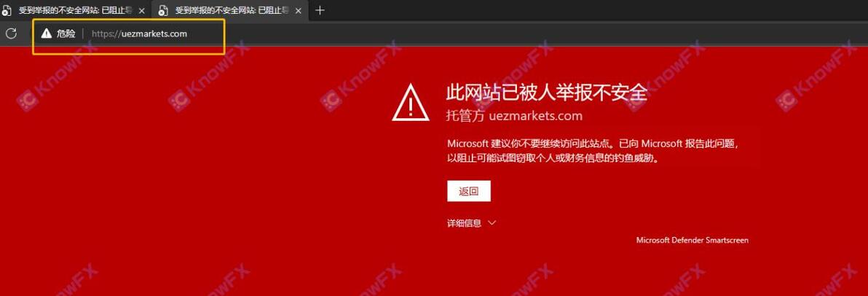Expand 详细信息 text link
The width and height of the screenshot is (868, 296).
[x=465, y=223]
